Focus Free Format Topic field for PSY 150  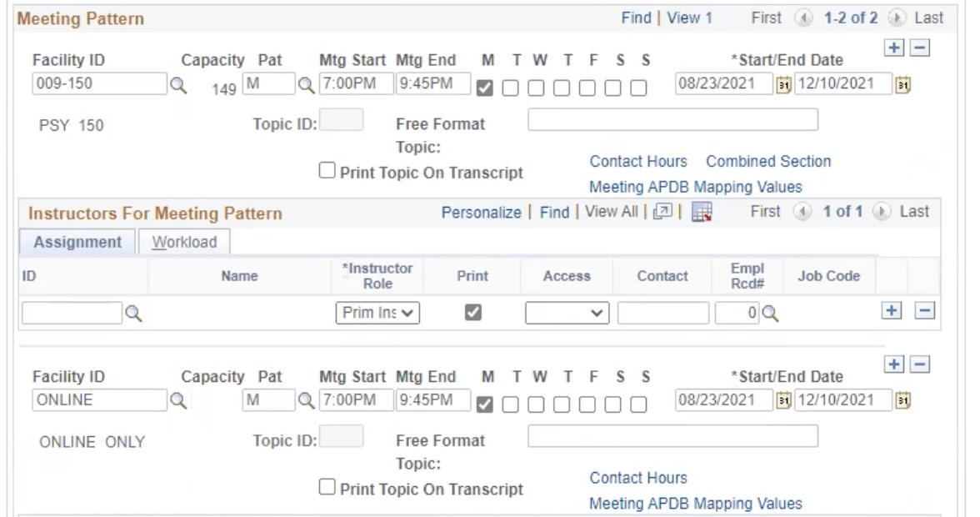tap(672, 119)
